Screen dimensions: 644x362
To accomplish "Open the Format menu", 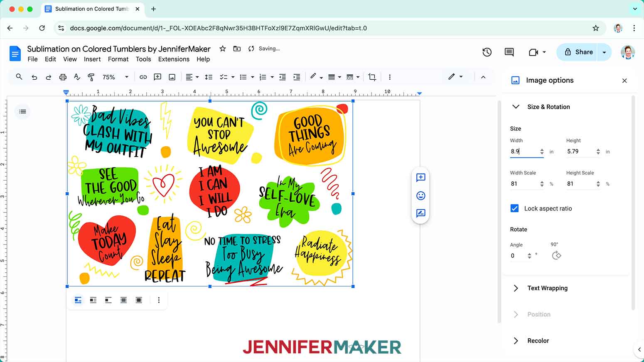I will click(118, 59).
